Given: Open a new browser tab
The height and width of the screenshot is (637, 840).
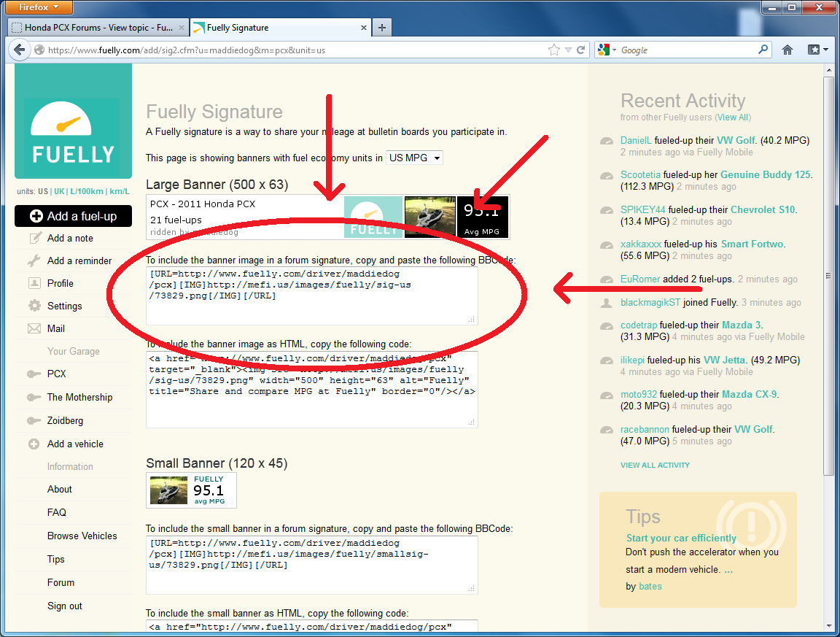Looking at the screenshot, I should [x=382, y=28].
